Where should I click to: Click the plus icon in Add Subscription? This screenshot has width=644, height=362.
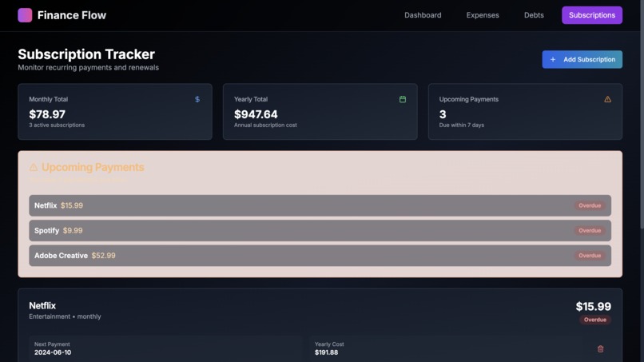pyautogui.click(x=553, y=60)
